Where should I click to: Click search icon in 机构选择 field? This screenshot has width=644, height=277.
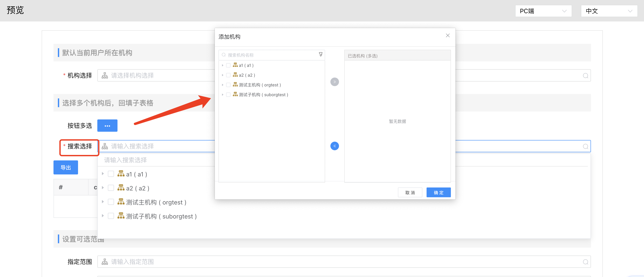pyautogui.click(x=585, y=76)
